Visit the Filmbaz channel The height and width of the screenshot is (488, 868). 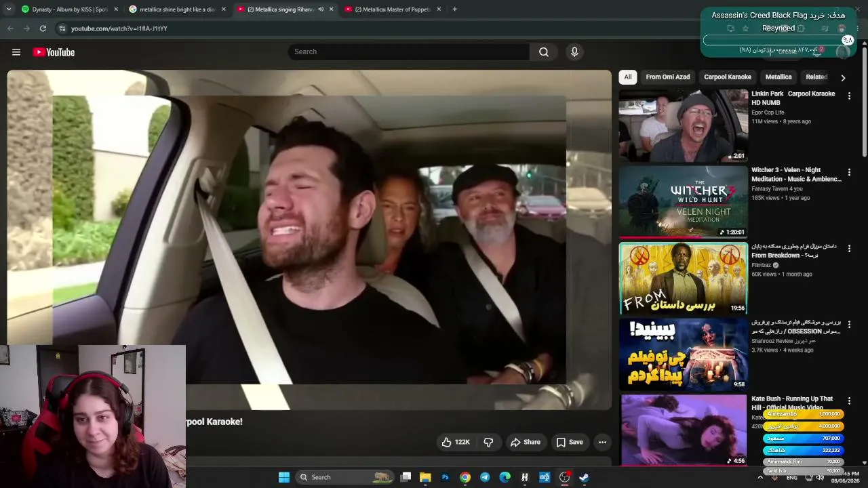(x=762, y=265)
